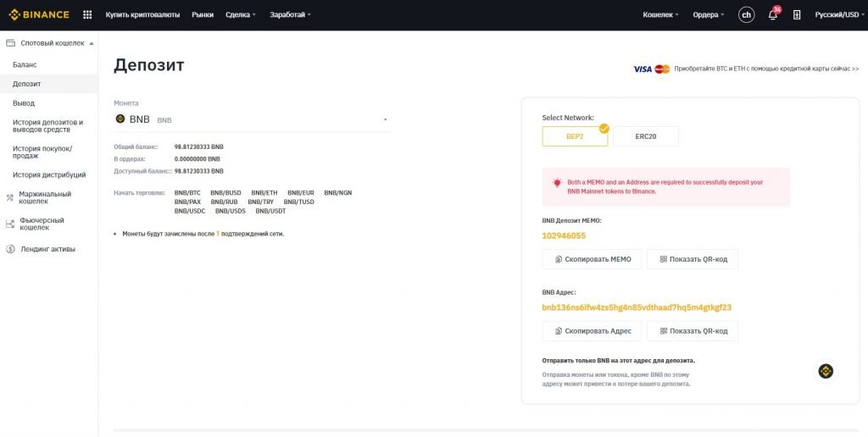Click Скопировать MEMO button
The image size is (868, 437).
(x=592, y=259)
